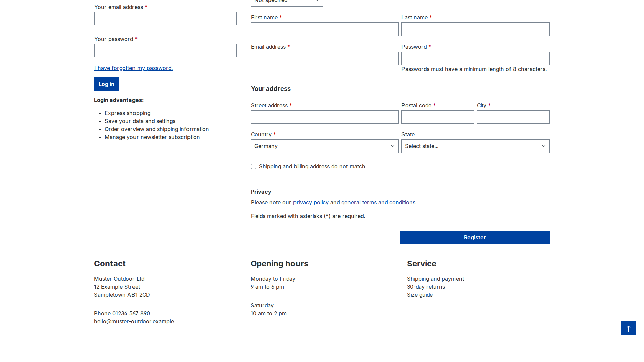Click the Service footer heading

coord(422,264)
